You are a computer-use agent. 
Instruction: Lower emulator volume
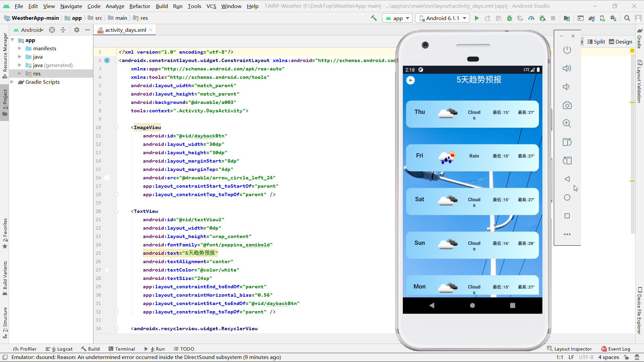[567, 87]
